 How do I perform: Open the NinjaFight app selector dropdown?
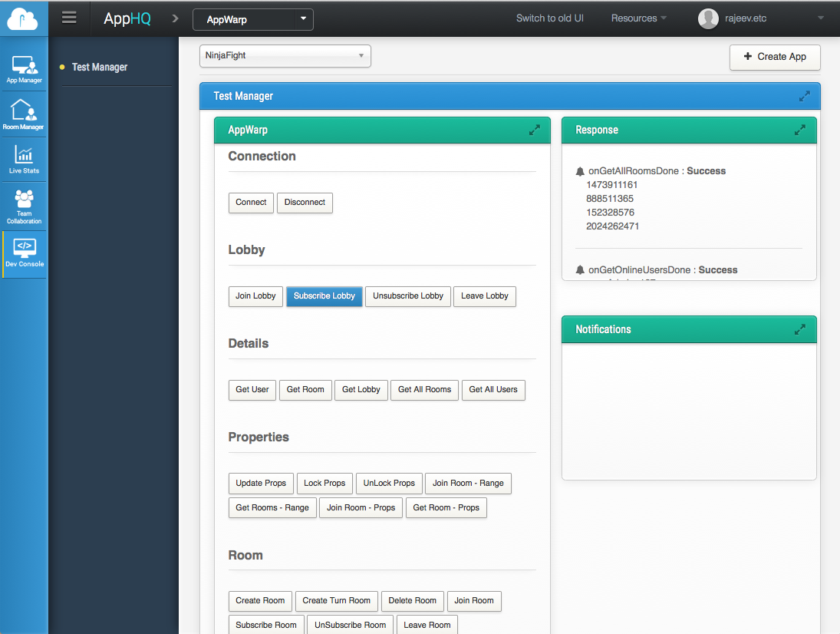point(285,56)
